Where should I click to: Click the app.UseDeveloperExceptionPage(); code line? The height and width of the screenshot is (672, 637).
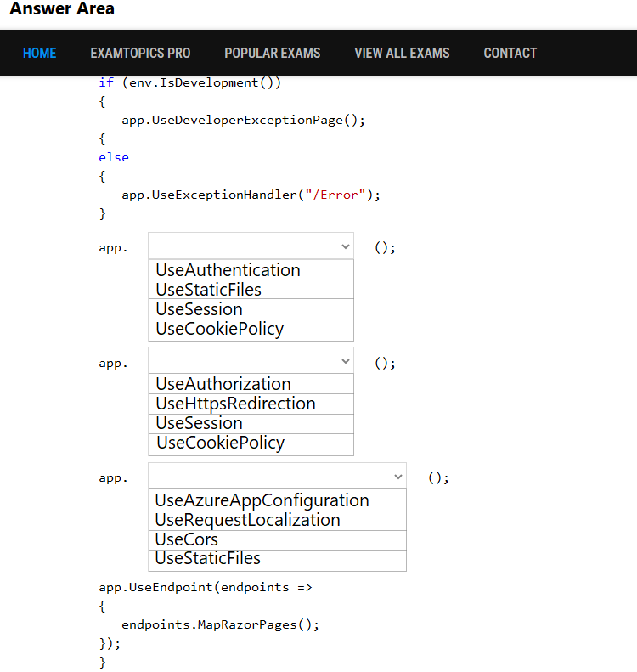[243, 121]
